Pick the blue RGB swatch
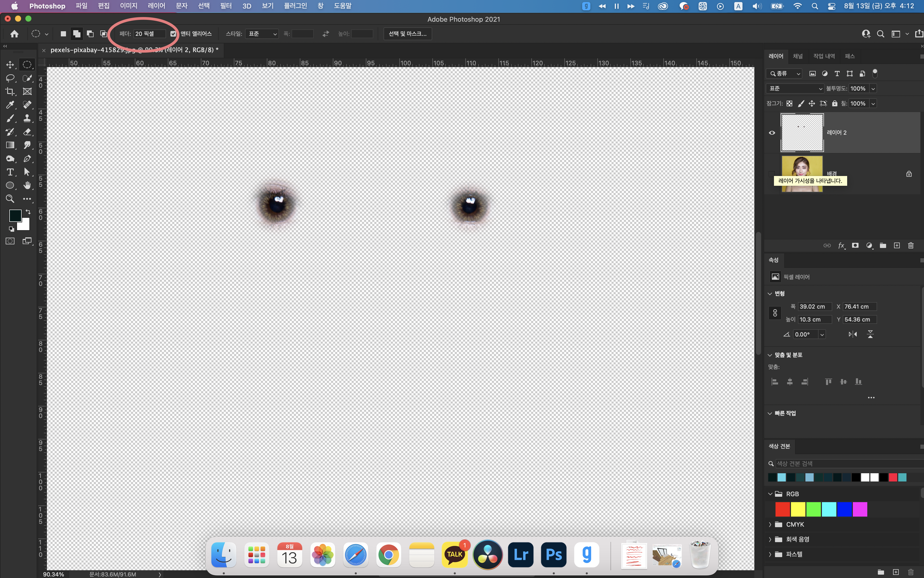 [844, 509]
